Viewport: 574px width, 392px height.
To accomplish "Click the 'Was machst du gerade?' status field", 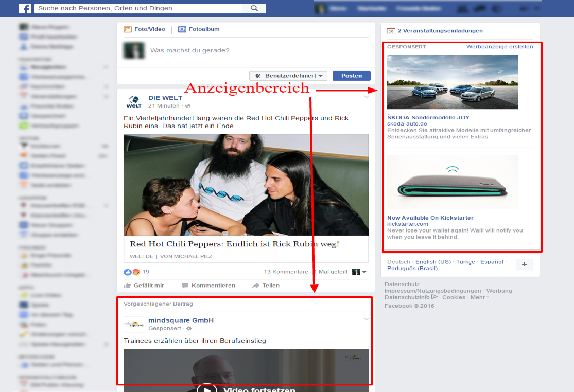I will [x=189, y=50].
